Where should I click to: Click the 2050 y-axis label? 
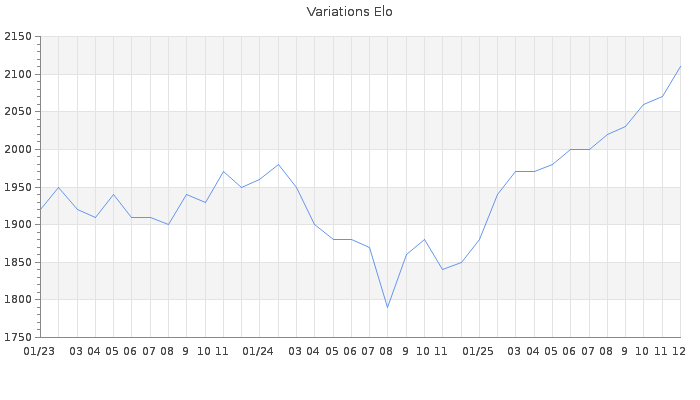(18, 112)
